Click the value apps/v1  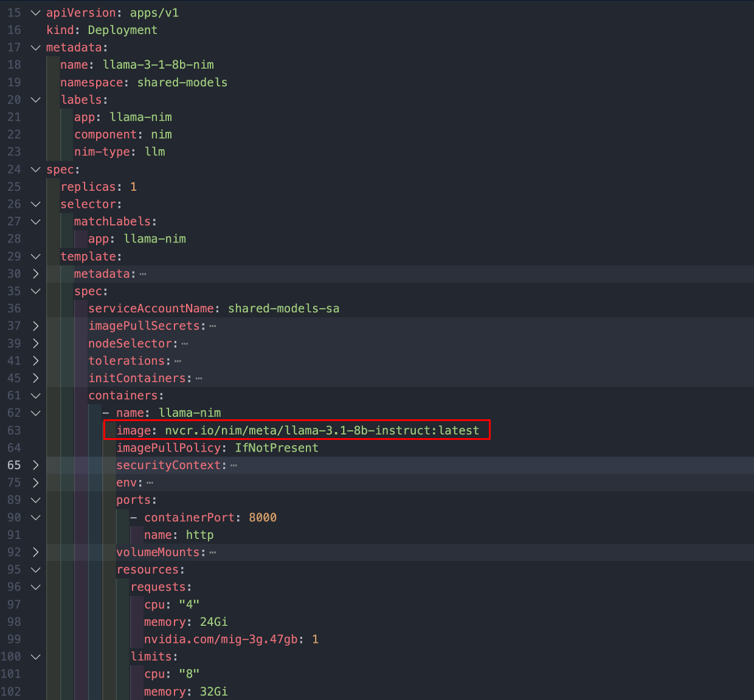click(154, 13)
